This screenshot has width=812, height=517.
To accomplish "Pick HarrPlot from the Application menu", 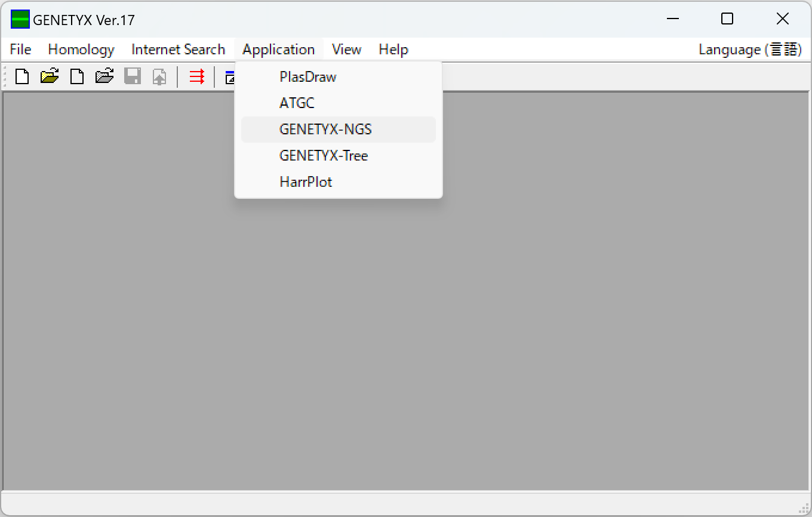I will pyautogui.click(x=339, y=182).
